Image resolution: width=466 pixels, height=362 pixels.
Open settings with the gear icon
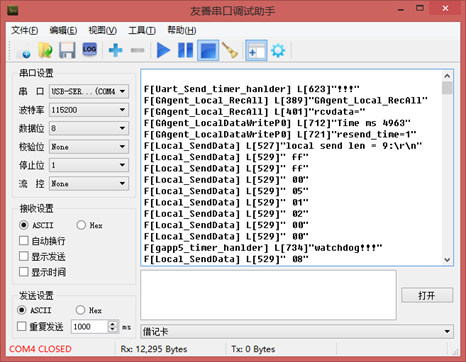278,50
